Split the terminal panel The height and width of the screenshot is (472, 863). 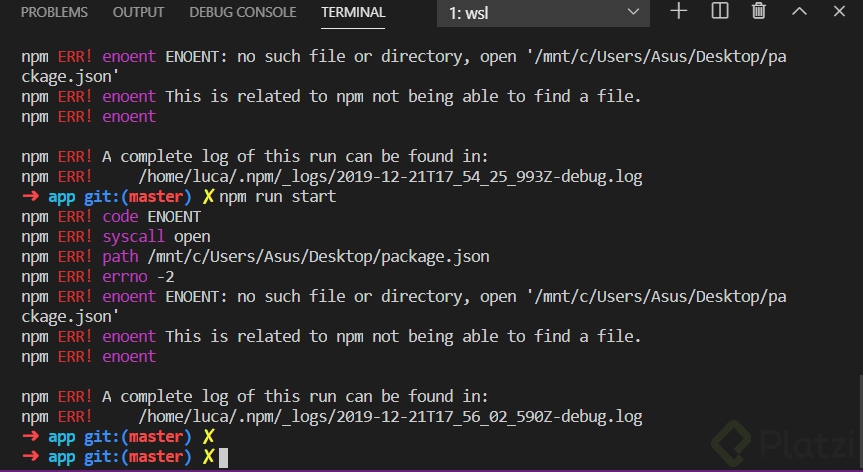(719, 12)
